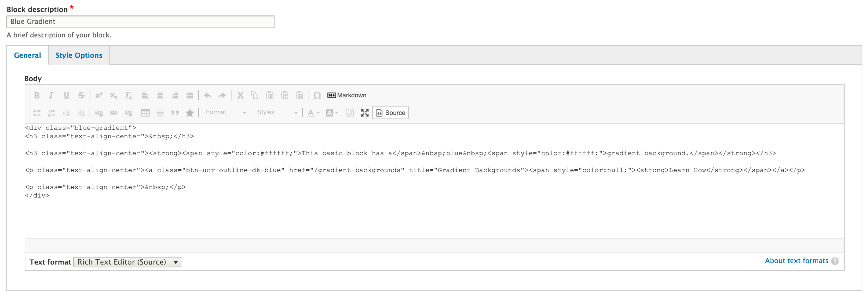Switch to the Style Options tab
868x297 pixels.
[79, 55]
